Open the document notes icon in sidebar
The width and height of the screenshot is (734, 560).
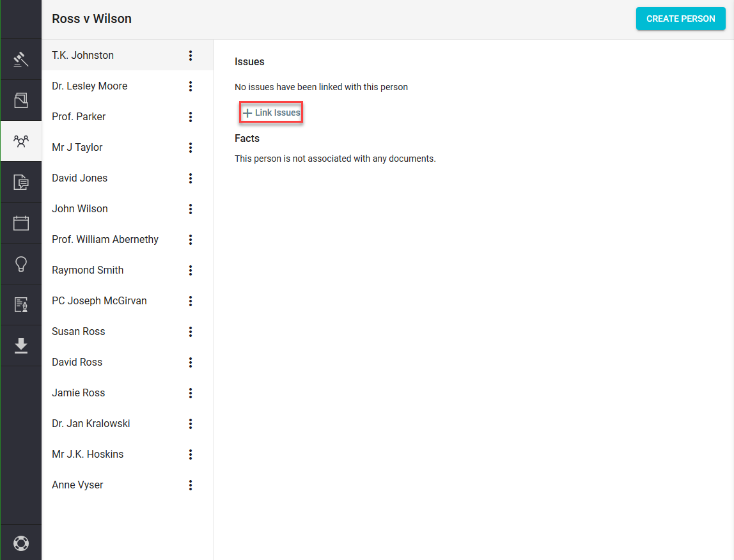click(21, 182)
